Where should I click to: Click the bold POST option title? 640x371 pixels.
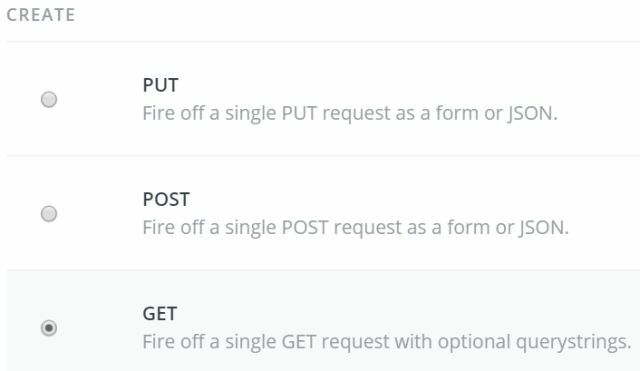pyautogui.click(x=166, y=199)
